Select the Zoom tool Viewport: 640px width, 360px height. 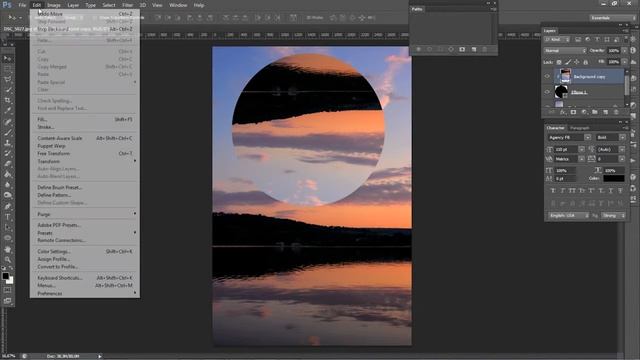[7, 260]
